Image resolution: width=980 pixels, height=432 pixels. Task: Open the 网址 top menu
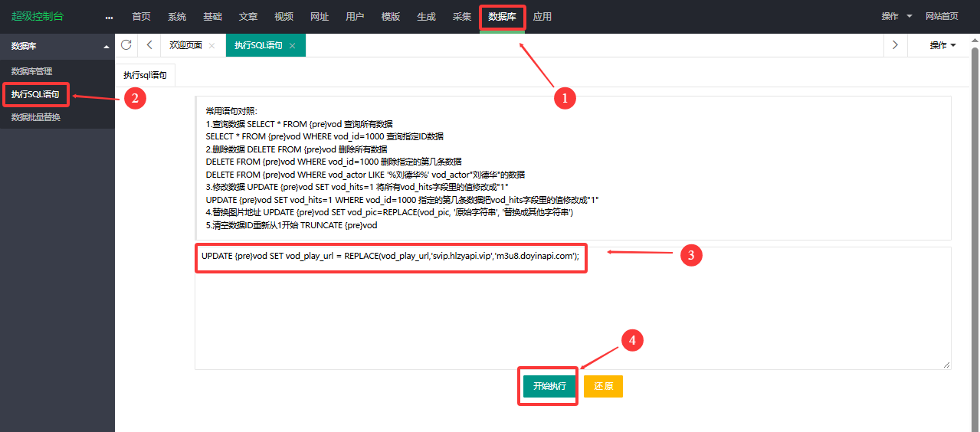[x=320, y=17]
